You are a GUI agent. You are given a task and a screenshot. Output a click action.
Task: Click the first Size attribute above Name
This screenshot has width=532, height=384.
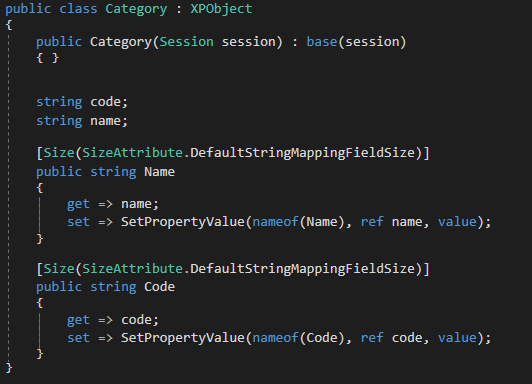pyautogui.click(x=59, y=153)
